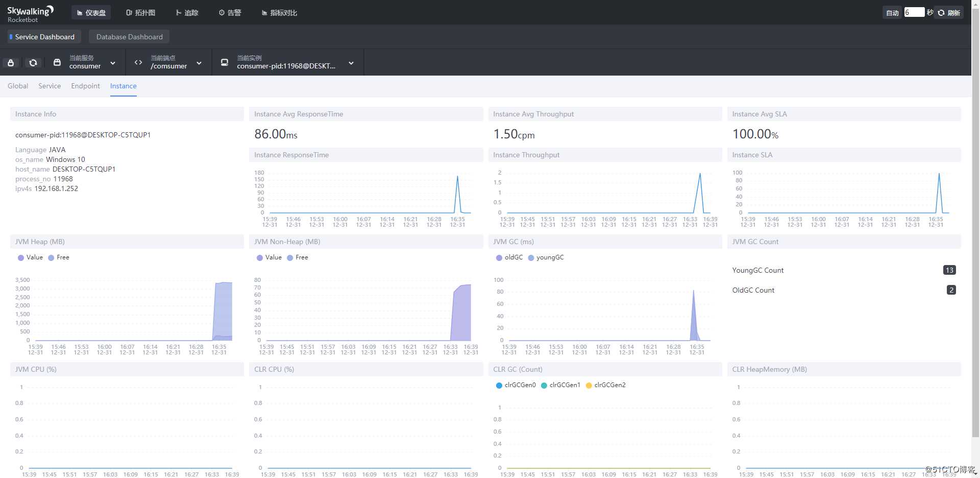
Task: Open the 指标对比 metrics comparison page
Action: click(279, 12)
